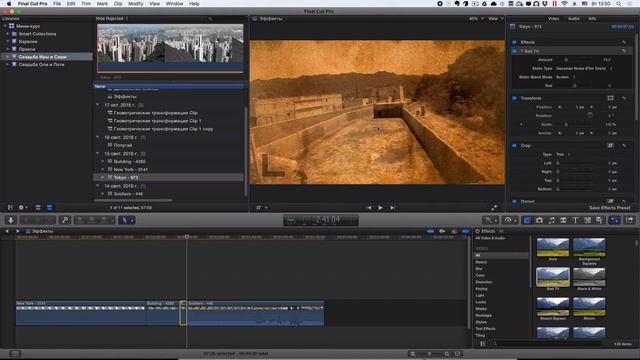
Task: Open the Clip menu
Action: (x=118, y=4)
